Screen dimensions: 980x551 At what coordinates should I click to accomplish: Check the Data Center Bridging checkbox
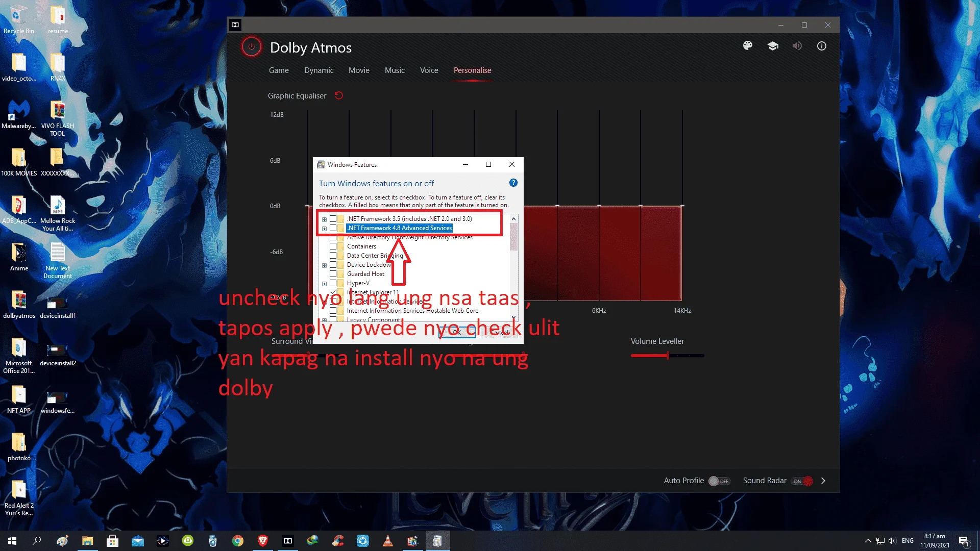click(x=333, y=256)
